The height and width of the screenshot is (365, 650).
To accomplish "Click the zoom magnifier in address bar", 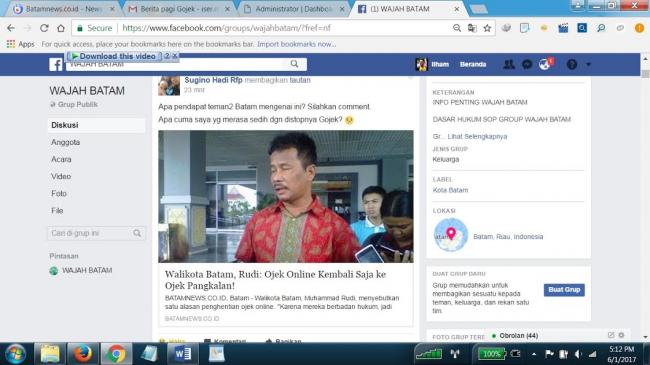I will pos(456,28).
